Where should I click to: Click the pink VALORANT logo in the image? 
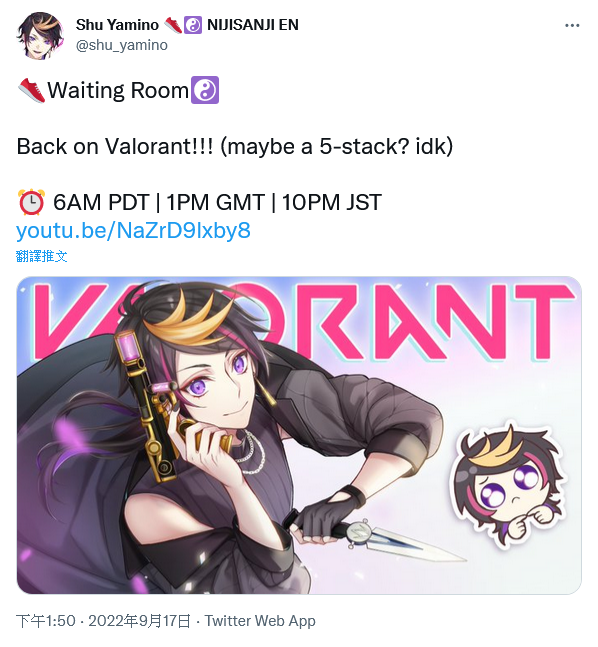(305, 321)
